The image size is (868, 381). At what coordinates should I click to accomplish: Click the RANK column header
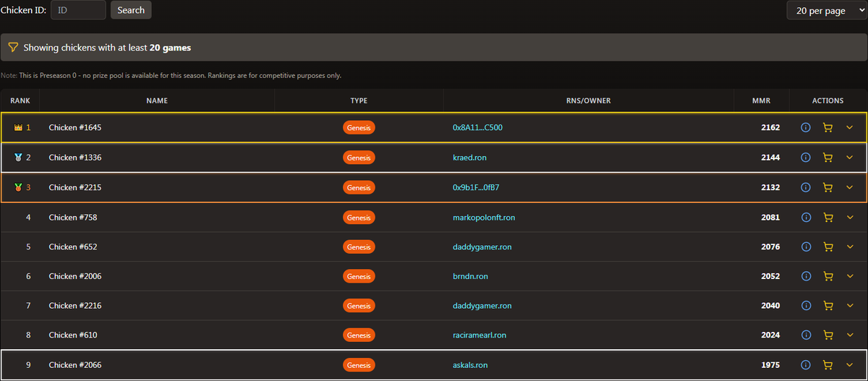20,100
